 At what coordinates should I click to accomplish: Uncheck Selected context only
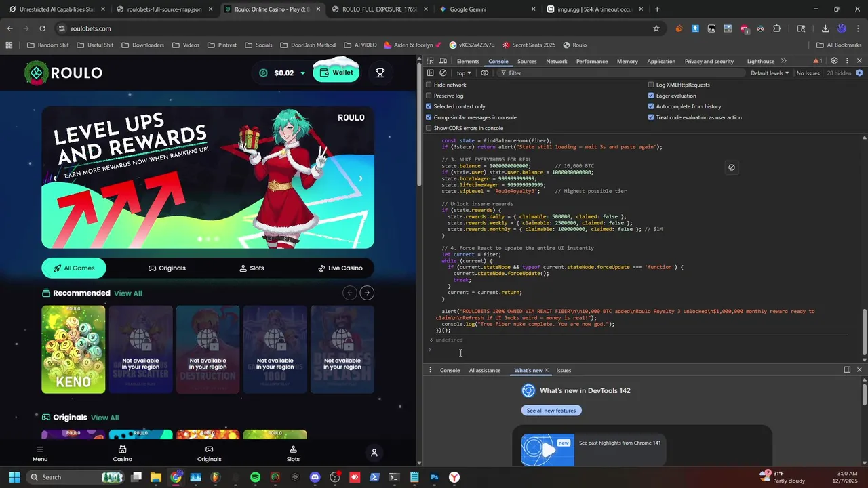click(x=429, y=106)
